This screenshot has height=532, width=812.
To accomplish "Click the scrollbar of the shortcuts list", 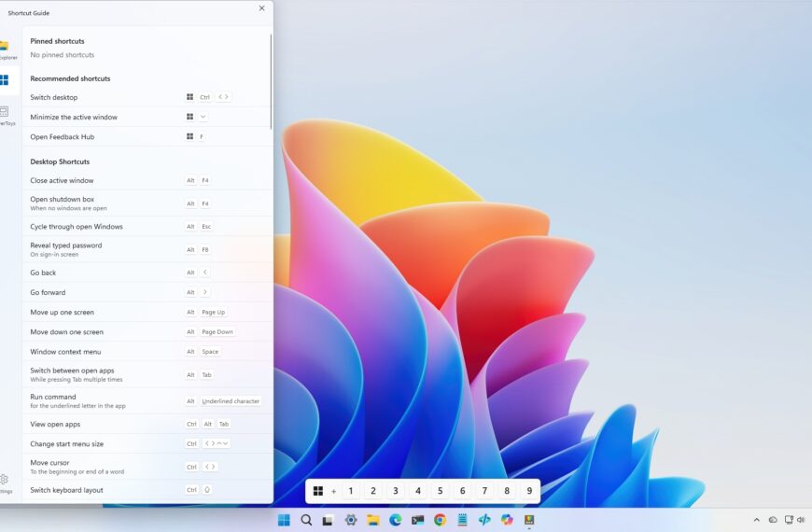I will pyautogui.click(x=271, y=81).
